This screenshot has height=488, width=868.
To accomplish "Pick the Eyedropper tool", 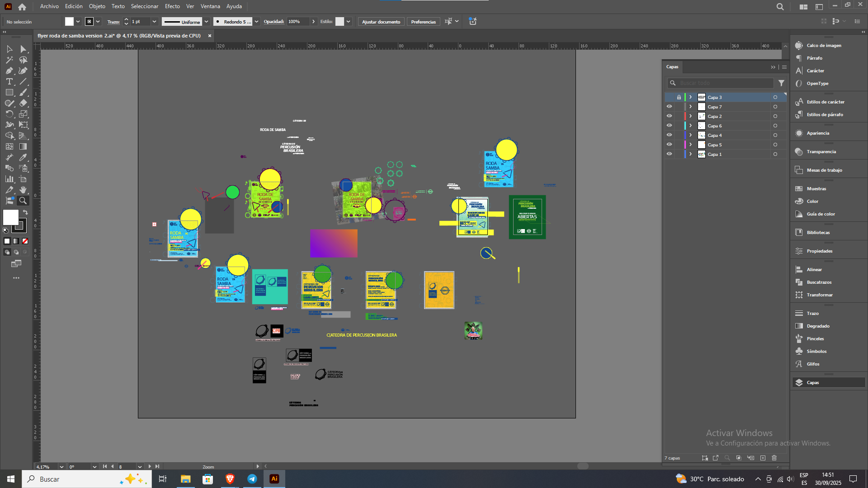I will (23, 157).
